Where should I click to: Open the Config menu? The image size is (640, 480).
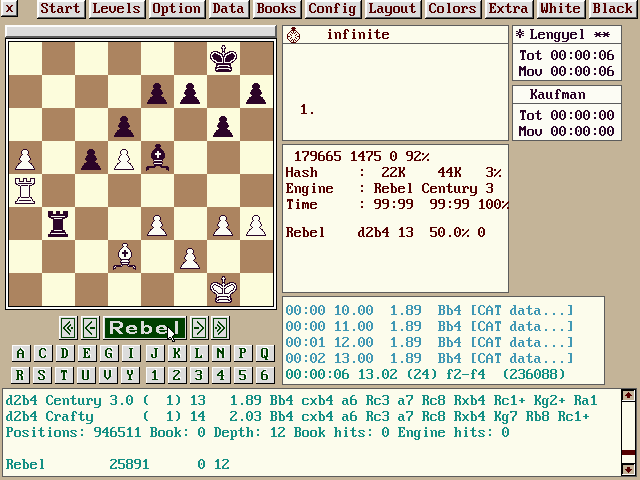pos(332,9)
